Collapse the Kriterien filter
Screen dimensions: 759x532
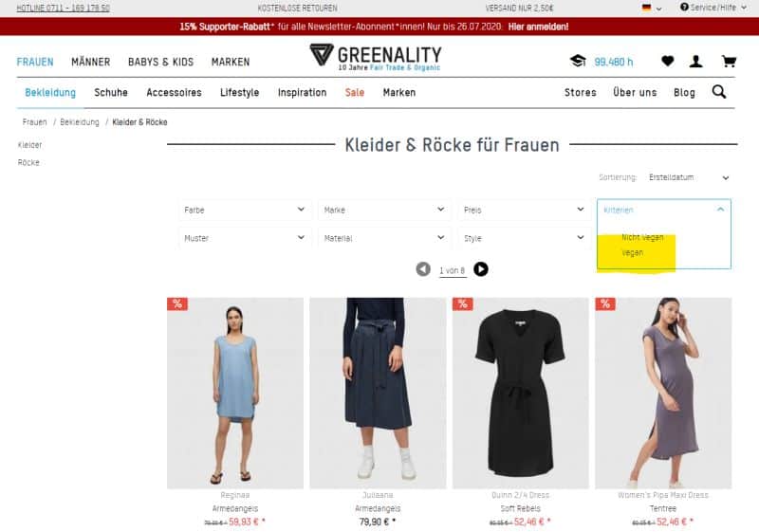point(663,210)
